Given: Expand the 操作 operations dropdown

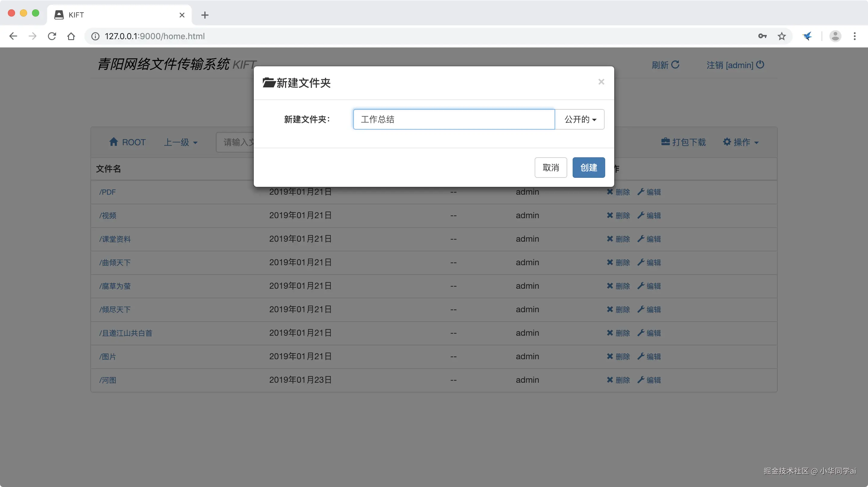Looking at the screenshot, I should pos(741,142).
